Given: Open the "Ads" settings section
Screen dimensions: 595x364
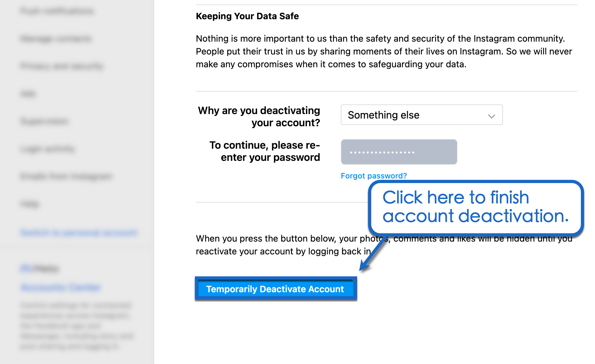Looking at the screenshot, I should 28,94.
